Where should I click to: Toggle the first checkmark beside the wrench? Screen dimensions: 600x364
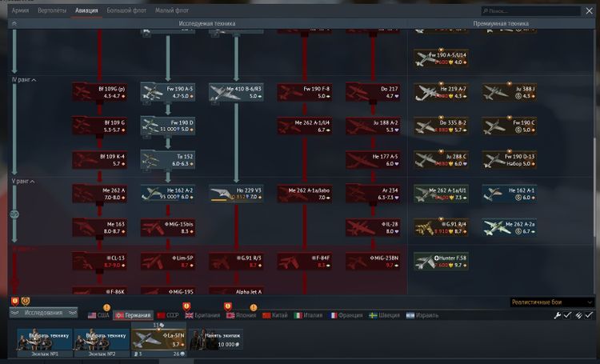click(x=567, y=315)
